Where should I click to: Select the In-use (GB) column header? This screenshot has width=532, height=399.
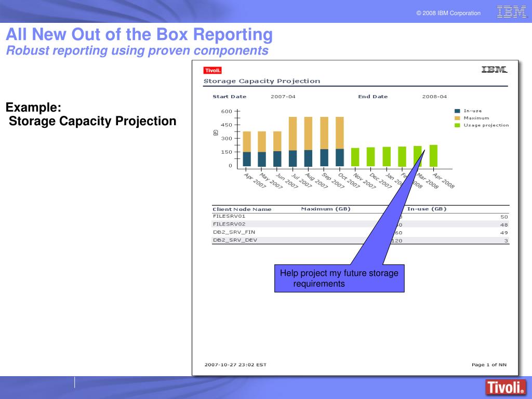pos(427,209)
